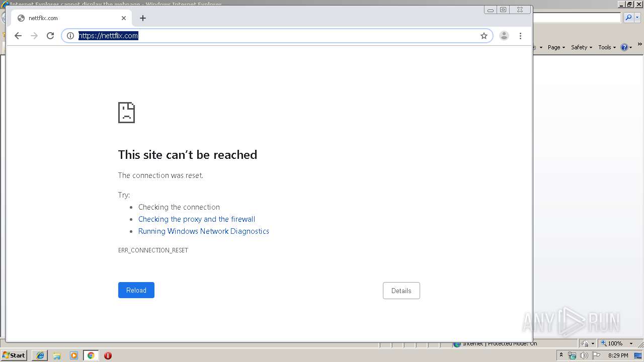Open Running Windows Network Diagnostics link
Screen dimensions: 644x362
pos(204,231)
